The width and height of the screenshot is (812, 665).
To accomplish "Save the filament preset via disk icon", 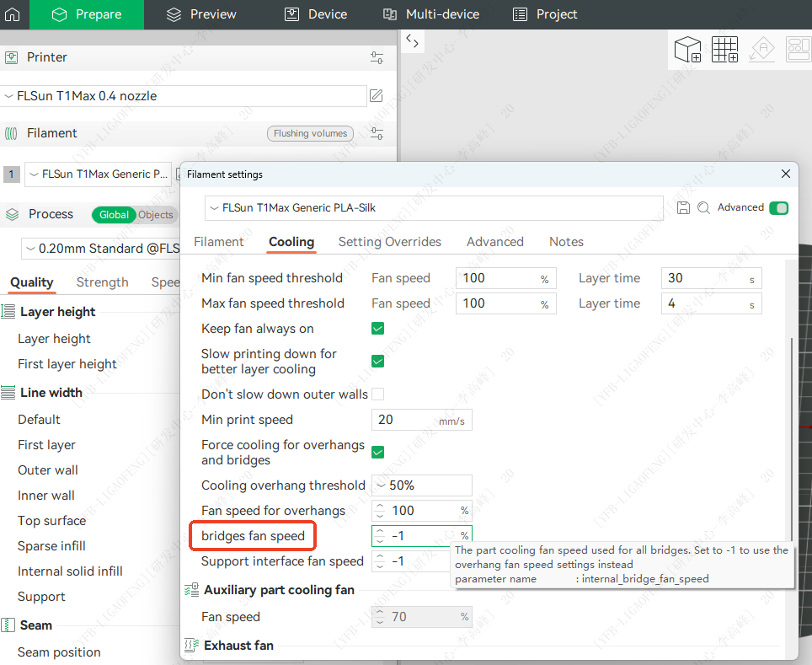I will click(684, 208).
